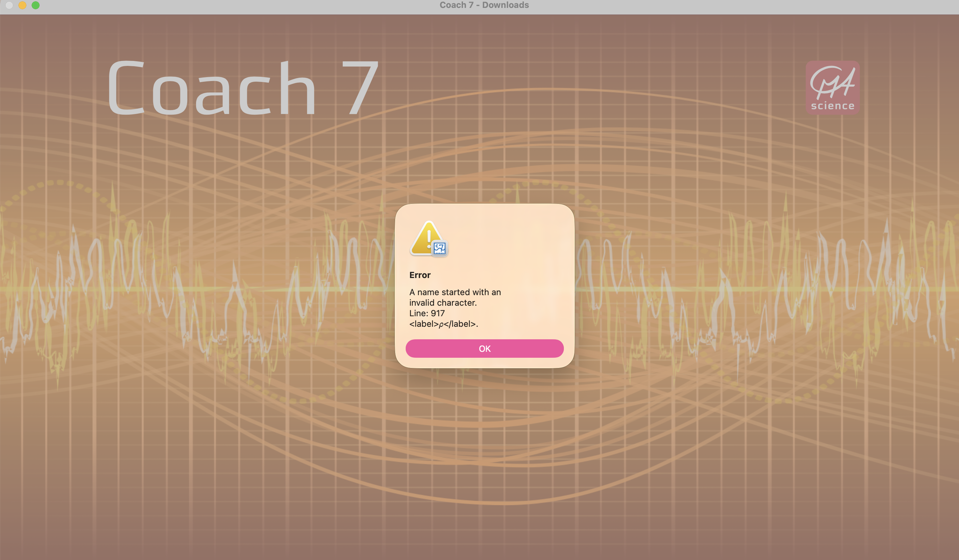Click the 'Line: 917' text
The height and width of the screenshot is (560, 959).
426,314
